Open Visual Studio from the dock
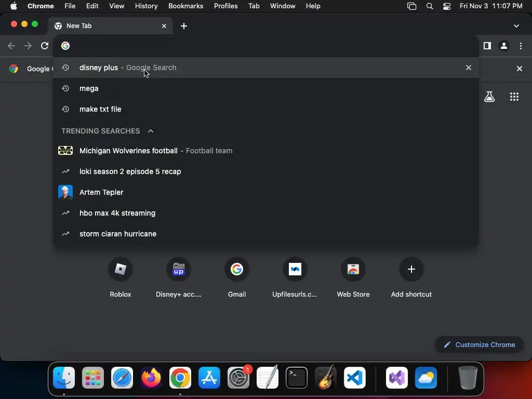Image resolution: width=532 pixels, height=399 pixels. coord(397,378)
